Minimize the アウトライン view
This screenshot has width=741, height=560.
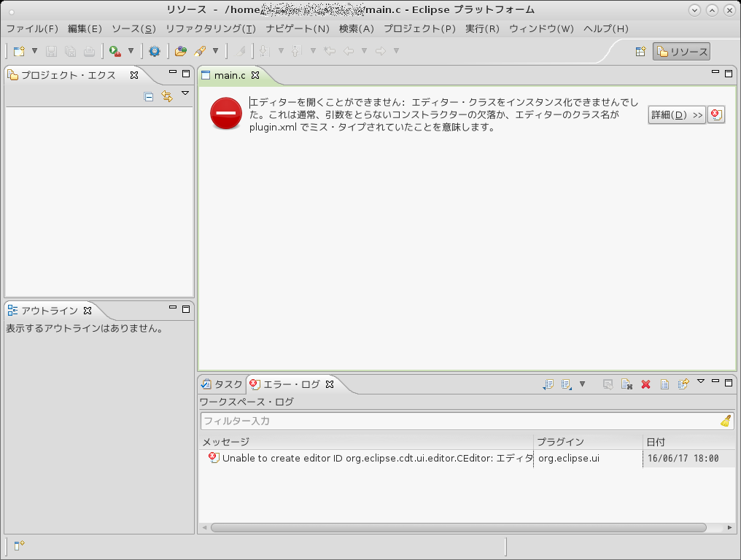(x=173, y=308)
